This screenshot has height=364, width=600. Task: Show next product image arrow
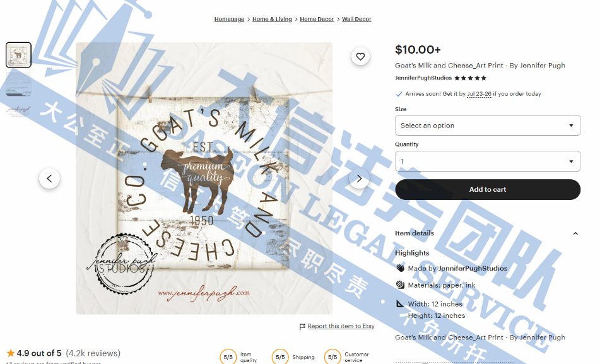pos(359,179)
